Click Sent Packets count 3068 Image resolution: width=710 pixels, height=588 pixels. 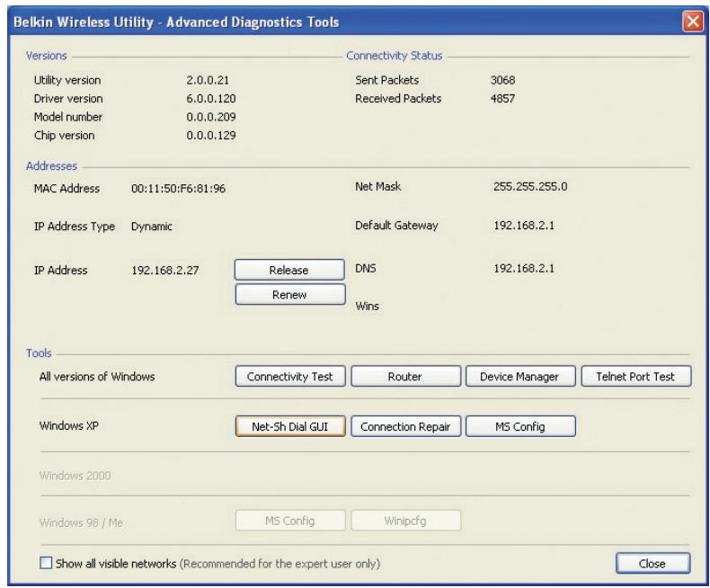click(502, 80)
